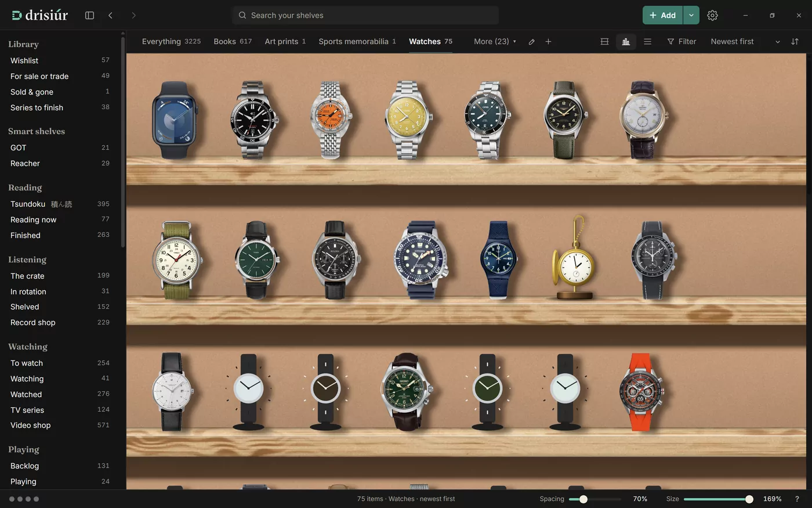The width and height of the screenshot is (812, 508).
Task: Open the Tsundoku reading shelf
Action: 60,204
